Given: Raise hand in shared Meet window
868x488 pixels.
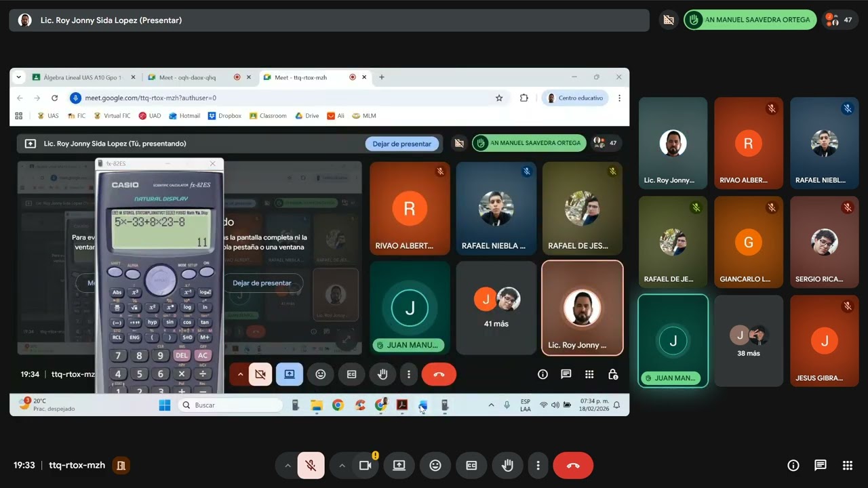Looking at the screenshot, I should pos(382,374).
